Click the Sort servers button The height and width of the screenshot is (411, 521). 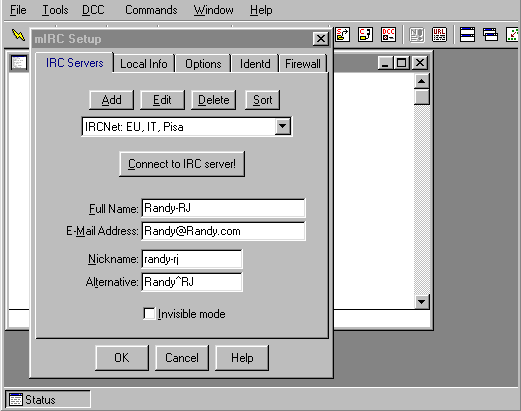(262, 100)
